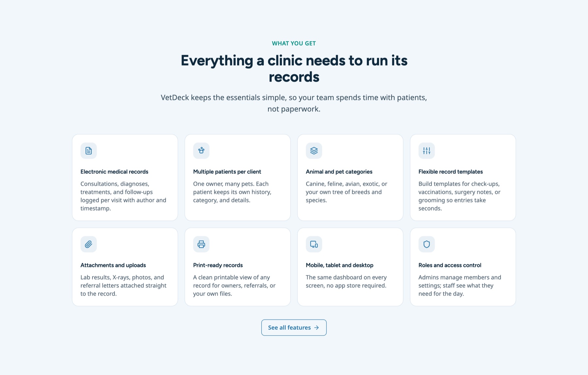This screenshot has width=588, height=375.
Task: Click the description starting 'Build templates for check-ups'
Action: pos(460,196)
